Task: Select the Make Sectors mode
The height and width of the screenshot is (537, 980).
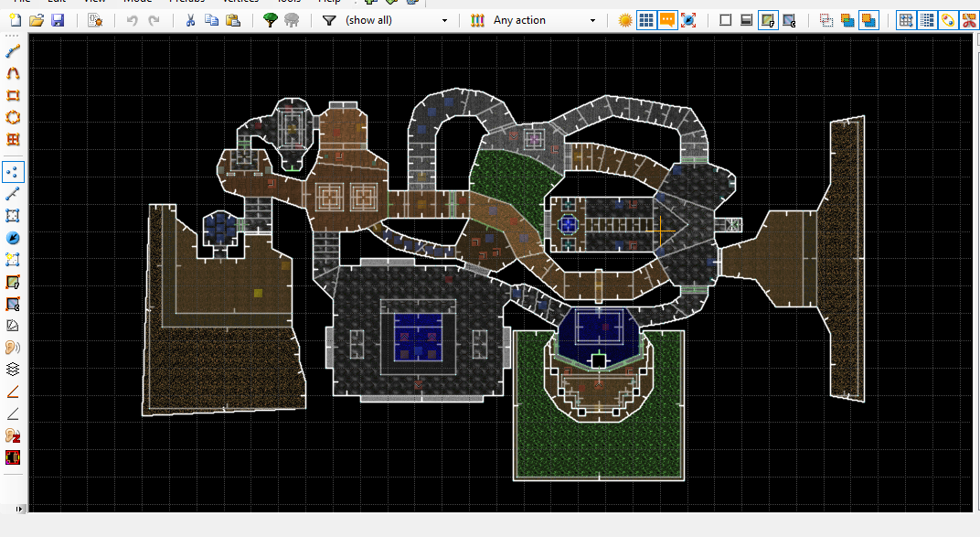Action: tap(13, 260)
